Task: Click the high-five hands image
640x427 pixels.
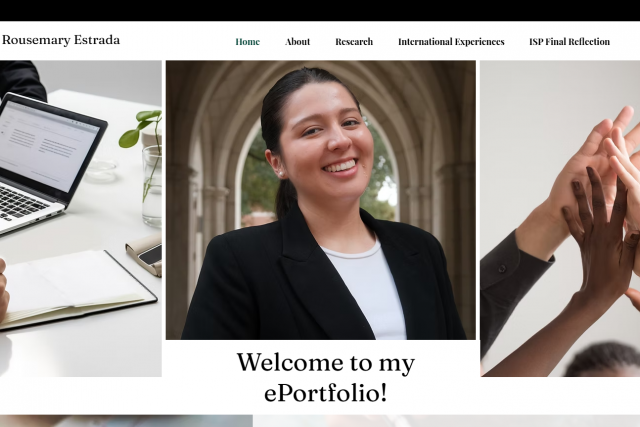Action: click(560, 218)
